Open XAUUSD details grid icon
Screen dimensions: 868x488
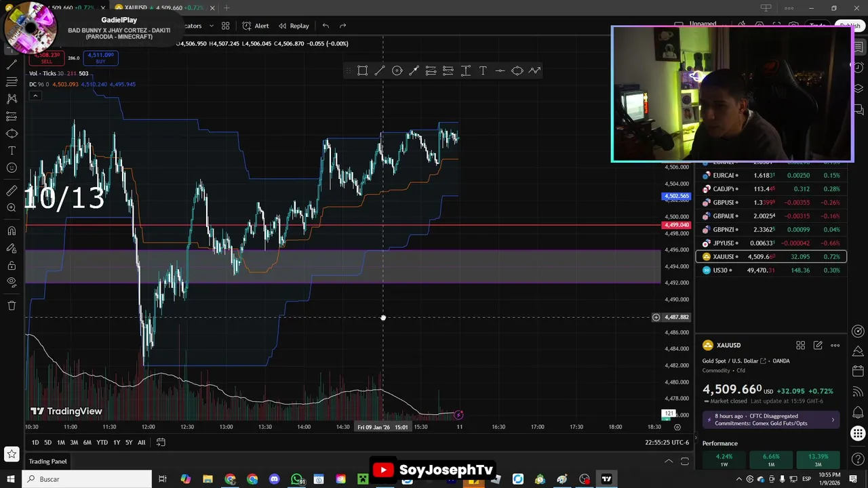(x=800, y=346)
